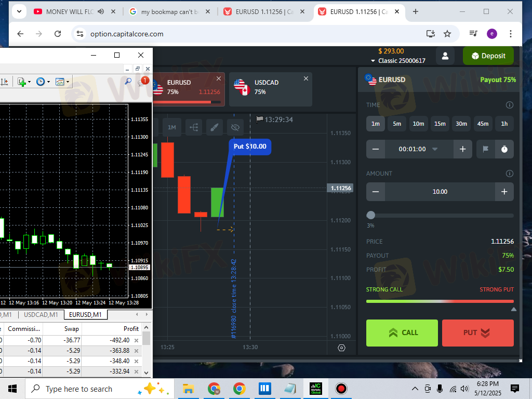The image size is (532, 399).
Task: Place a PUT trade
Action: tap(478, 333)
